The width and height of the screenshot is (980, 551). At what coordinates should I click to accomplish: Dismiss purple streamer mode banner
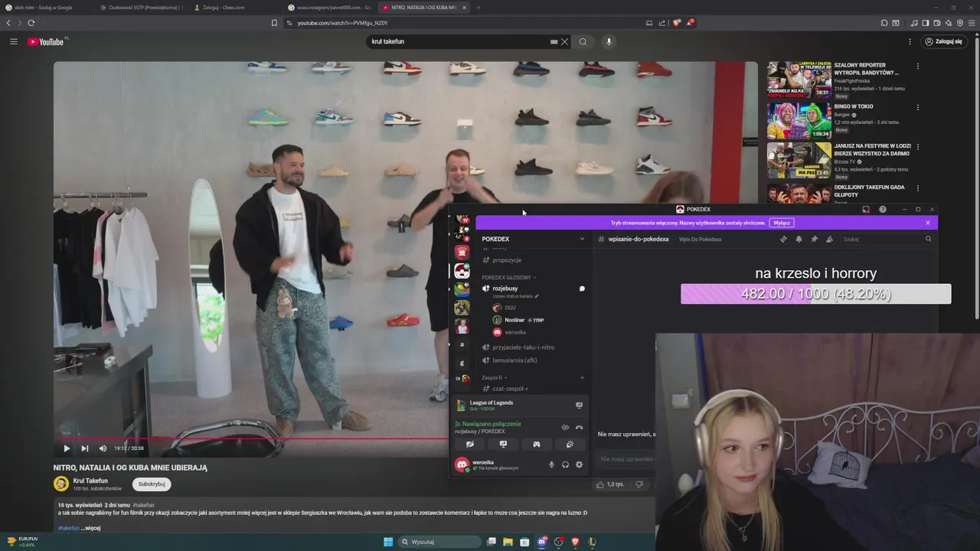click(x=928, y=223)
